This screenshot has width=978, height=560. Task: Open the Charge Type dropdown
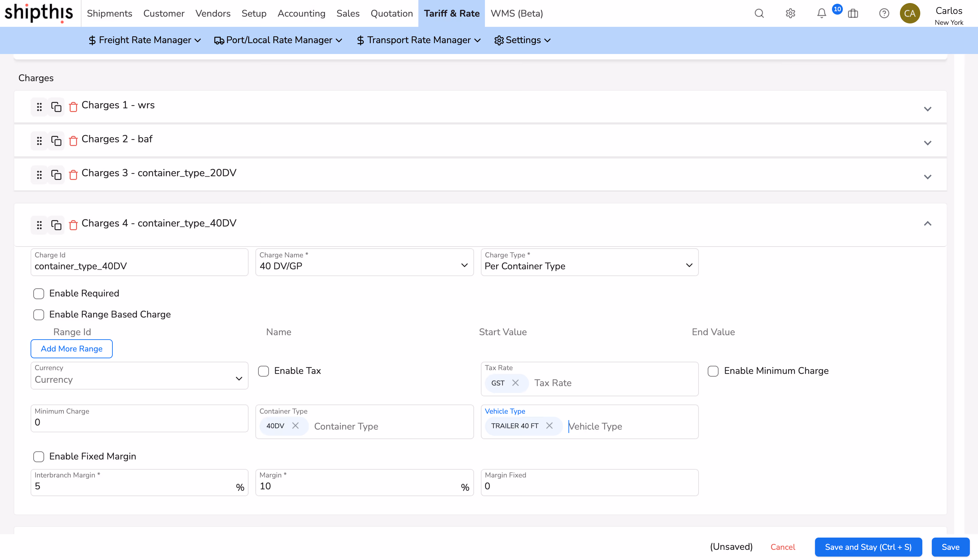click(589, 262)
